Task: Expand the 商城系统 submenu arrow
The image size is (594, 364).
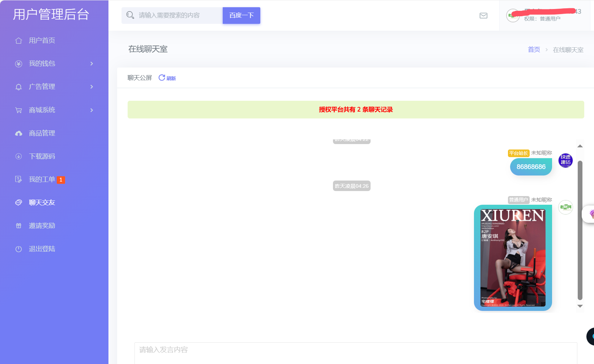Action: pyautogui.click(x=92, y=110)
